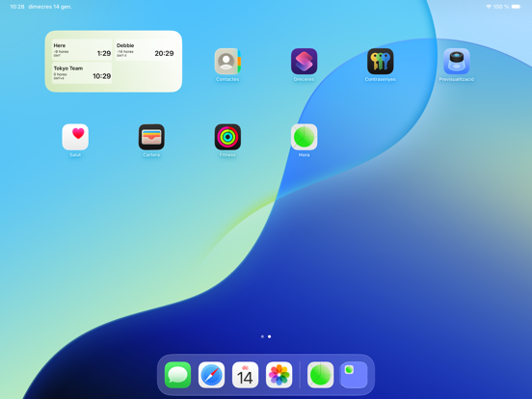
Task: Open the App Library folder in the dock
Action: pos(354,375)
